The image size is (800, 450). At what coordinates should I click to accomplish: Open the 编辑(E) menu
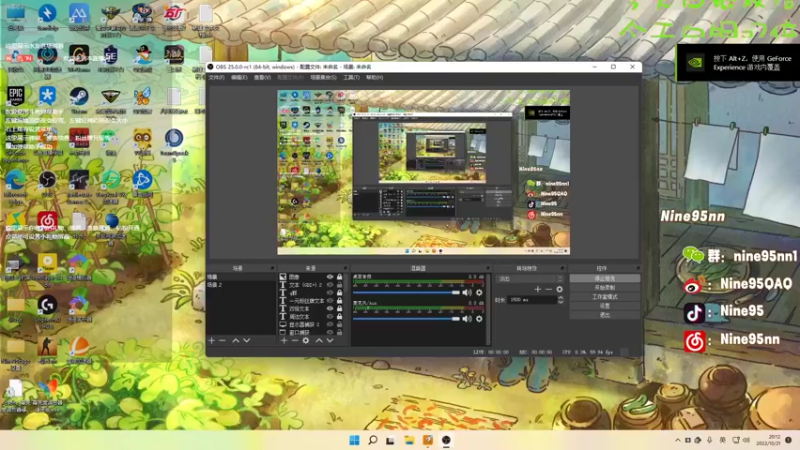pos(239,78)
